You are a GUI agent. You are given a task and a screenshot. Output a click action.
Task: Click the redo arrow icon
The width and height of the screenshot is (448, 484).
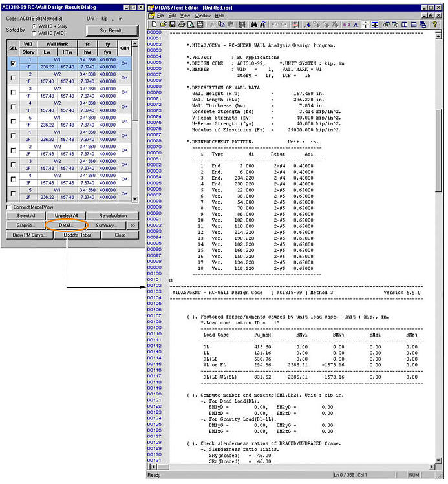click(x=284, y=25)
